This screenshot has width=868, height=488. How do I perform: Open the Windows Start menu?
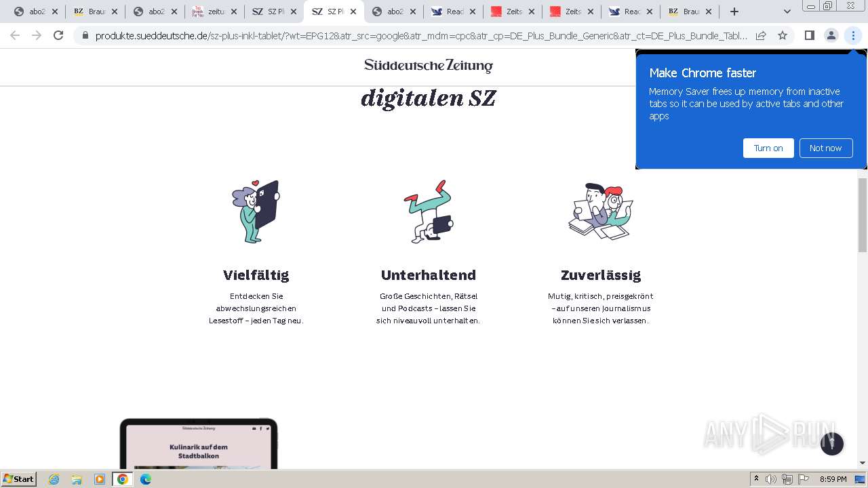[19, 479]
